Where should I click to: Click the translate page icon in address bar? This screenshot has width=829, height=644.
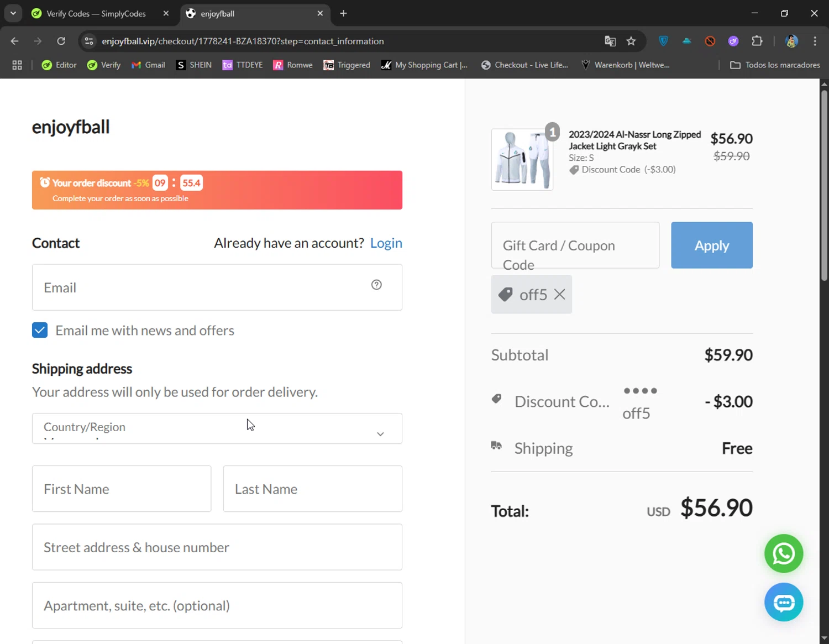pos(610,41)
